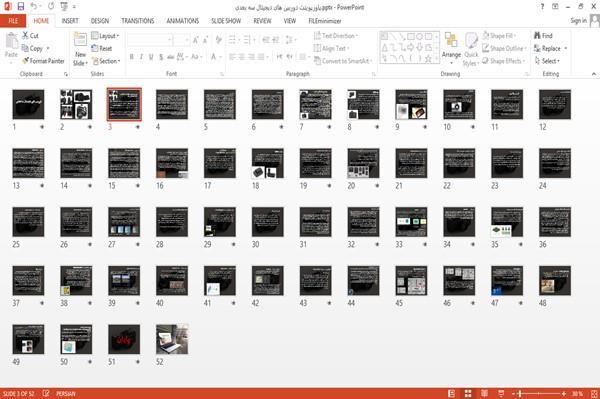Expand the Layout dropdown

click(105, 36)
